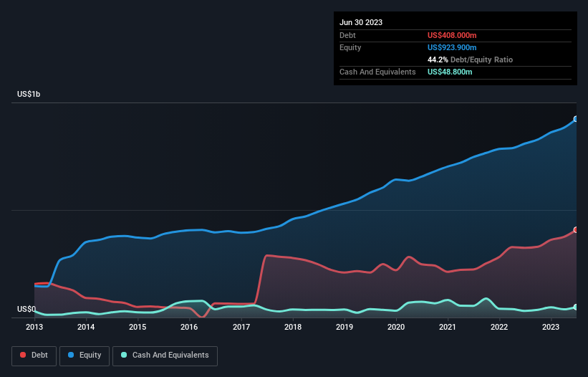Click the blue Equity legend dot

click(x=71, y=355)
